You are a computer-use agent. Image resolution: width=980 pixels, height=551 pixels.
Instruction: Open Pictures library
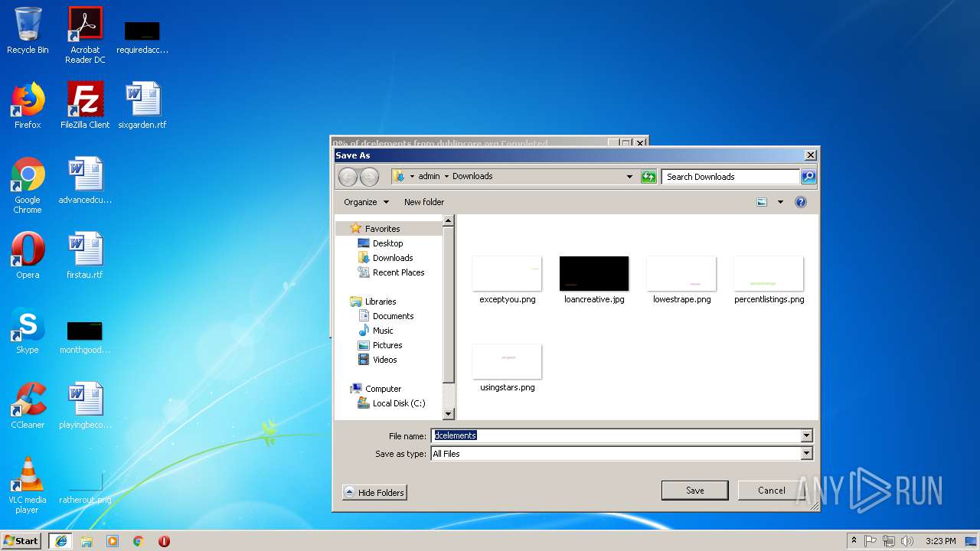coord(387,345)
